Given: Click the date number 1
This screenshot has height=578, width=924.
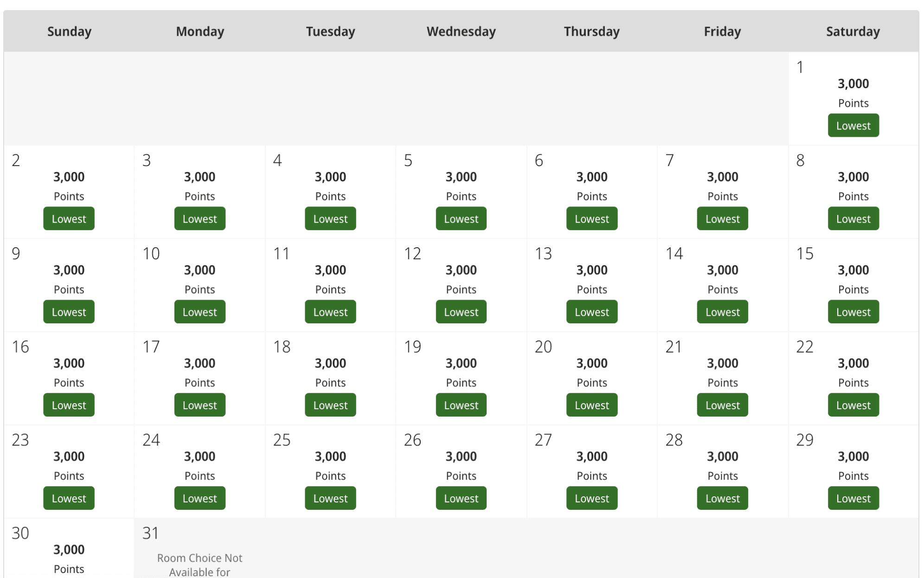Looking at the screenshot, I should click(x=800, y=67).
